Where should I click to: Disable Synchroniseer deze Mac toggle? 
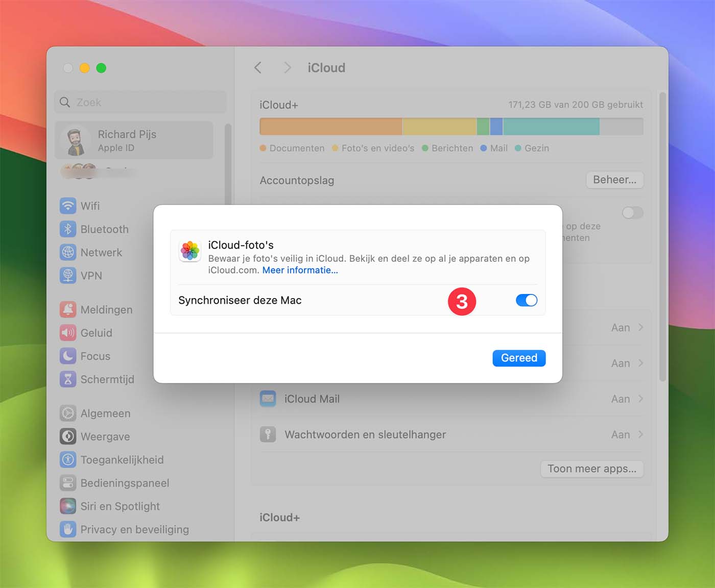pos(527,300)
